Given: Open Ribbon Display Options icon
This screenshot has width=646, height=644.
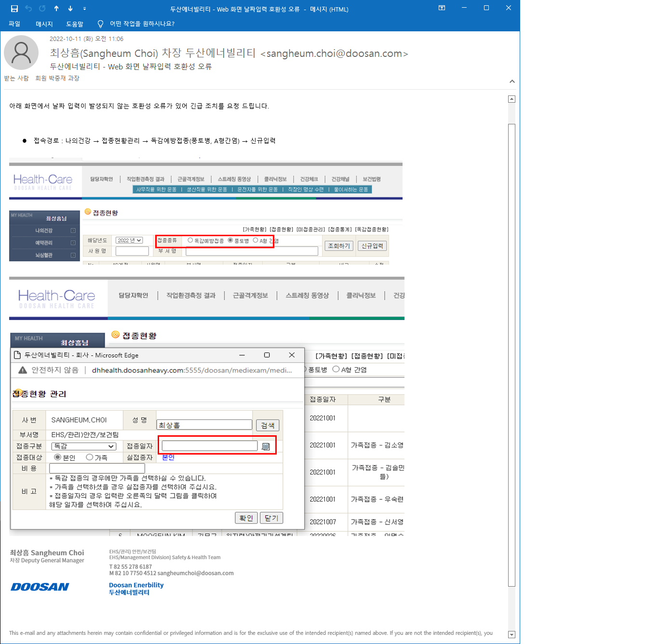Looking at the screenshot, I should (442, 8).
